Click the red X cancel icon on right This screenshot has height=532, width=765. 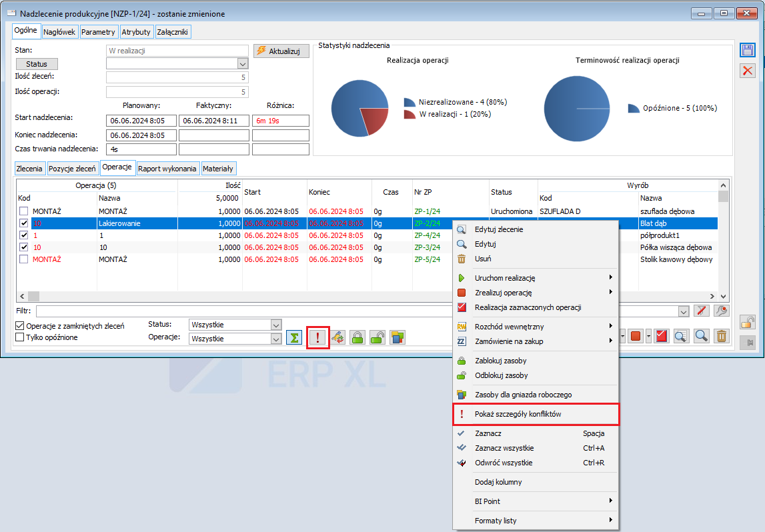[x=748, y=71]
